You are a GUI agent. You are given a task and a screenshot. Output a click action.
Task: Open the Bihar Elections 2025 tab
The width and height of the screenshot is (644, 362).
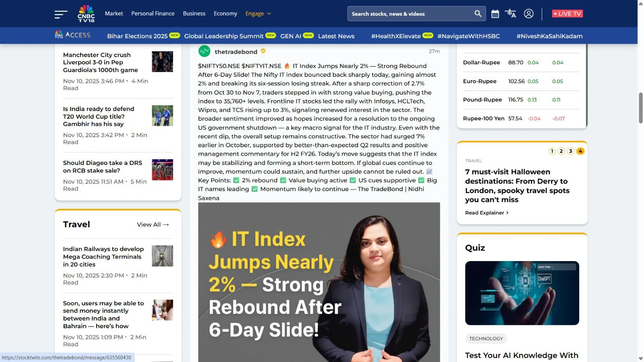tap(137, 36)
